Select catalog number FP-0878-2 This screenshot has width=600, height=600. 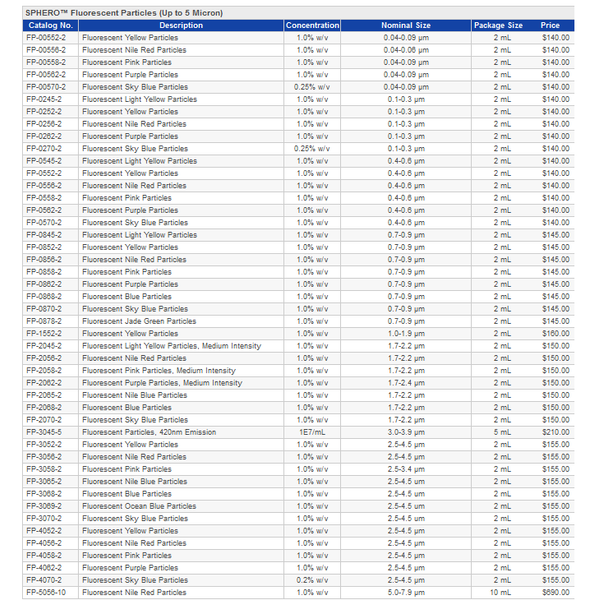coord(44,321)
